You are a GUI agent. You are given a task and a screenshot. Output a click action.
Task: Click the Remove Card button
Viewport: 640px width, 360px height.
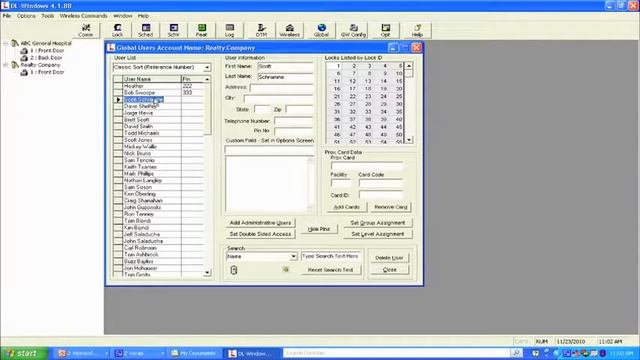coord(391,207)
